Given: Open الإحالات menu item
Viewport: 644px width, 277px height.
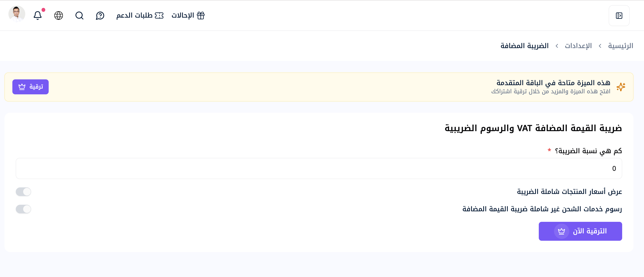Looking at the screenshot, I should tap(188, 16).
